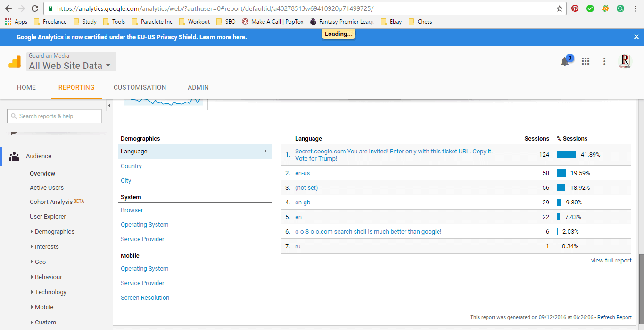Bookmark this page with the star icon
Viewport: 644px width, 330px height.
point(560,8)
